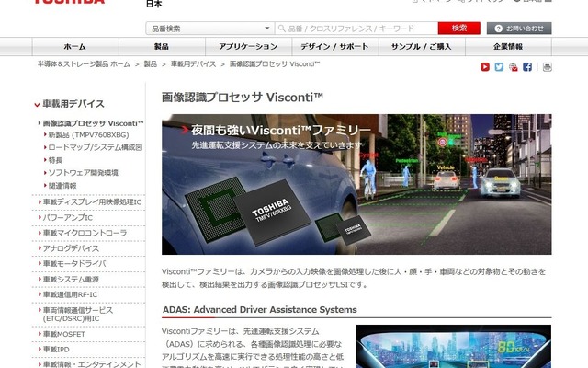Click red chevron beside 車載用デバイス heading
Image resolution: width=588 pixels, height=368 pixels.
(x=37, y=105)
